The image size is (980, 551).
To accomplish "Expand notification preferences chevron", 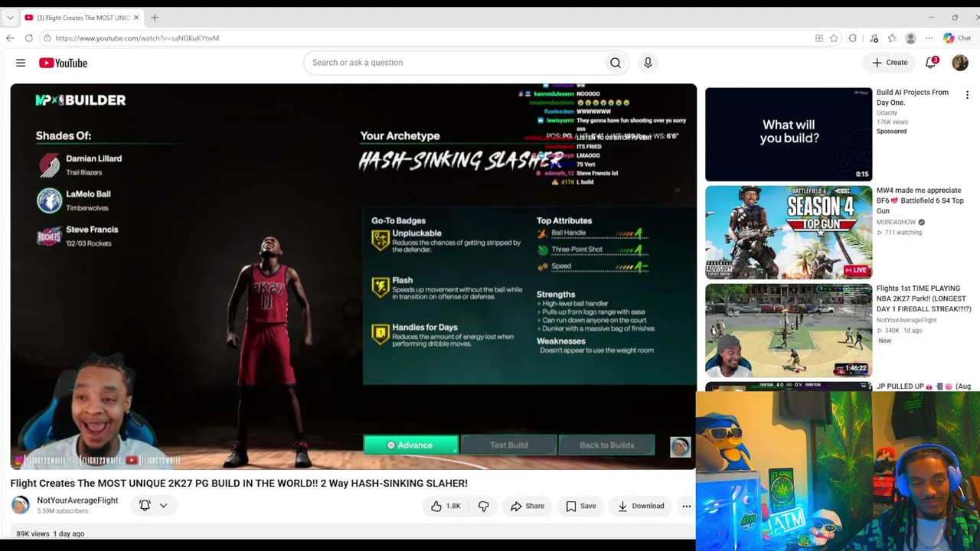I will click(x=163, y=505).
